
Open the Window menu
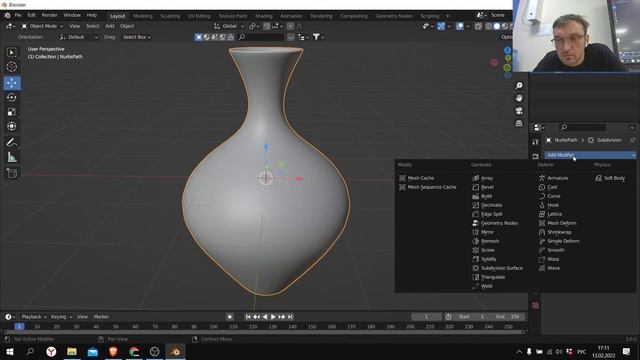tap(72, 15)
